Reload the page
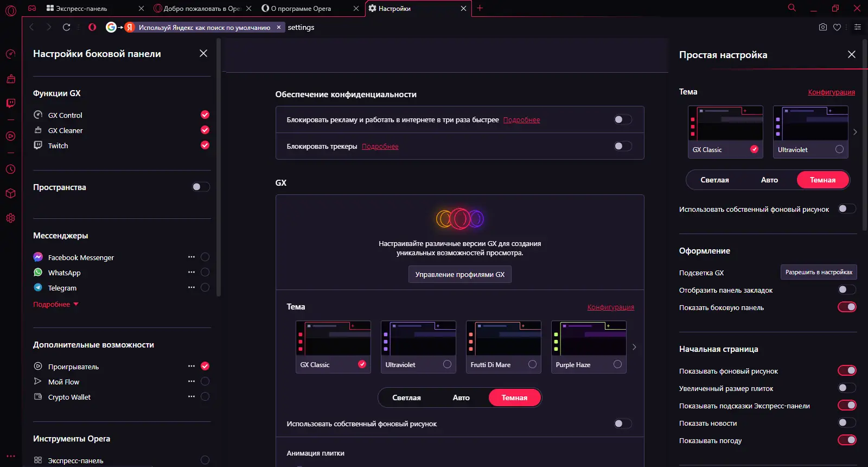 (67, 27)
